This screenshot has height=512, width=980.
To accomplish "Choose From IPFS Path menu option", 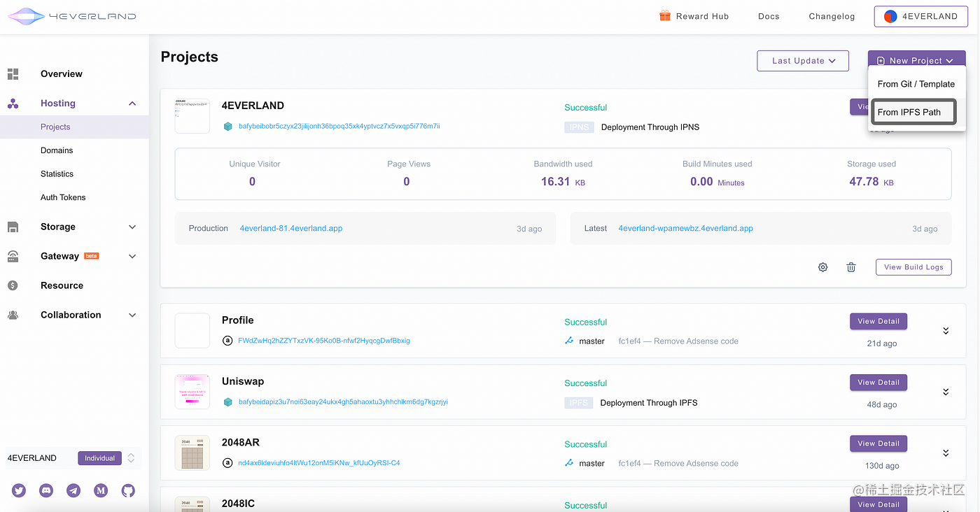I will (914, 112).
